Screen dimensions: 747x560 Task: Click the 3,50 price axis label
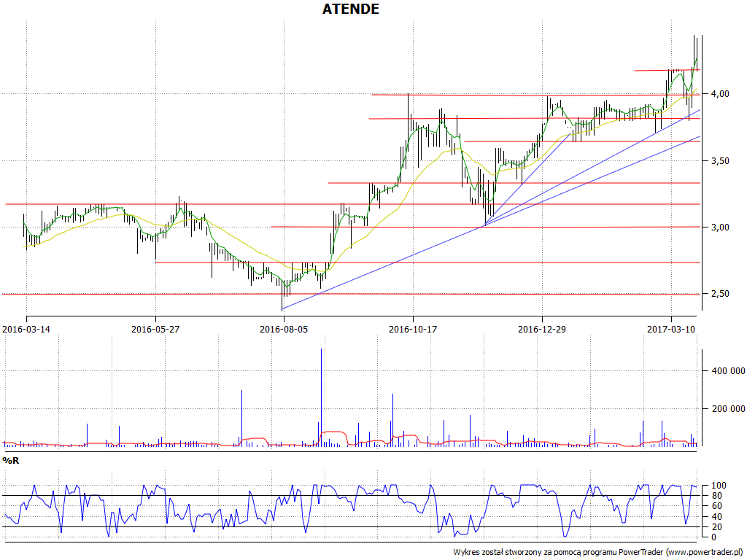click(720, 161)
